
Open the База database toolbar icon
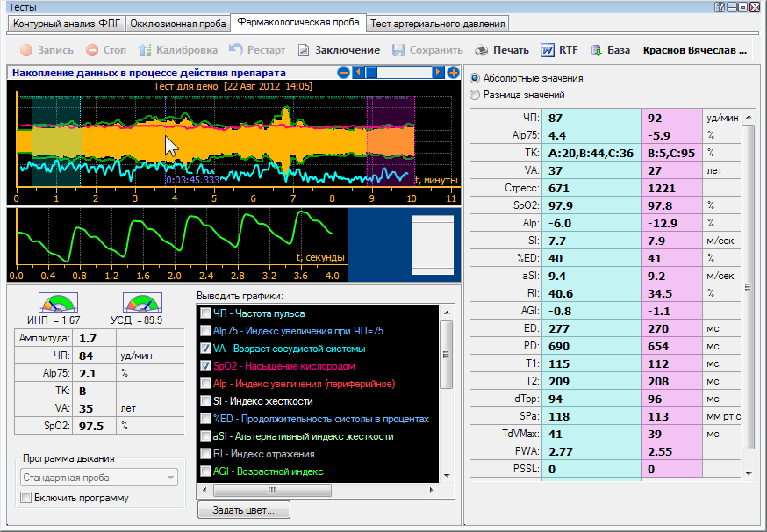pos(597,50)
